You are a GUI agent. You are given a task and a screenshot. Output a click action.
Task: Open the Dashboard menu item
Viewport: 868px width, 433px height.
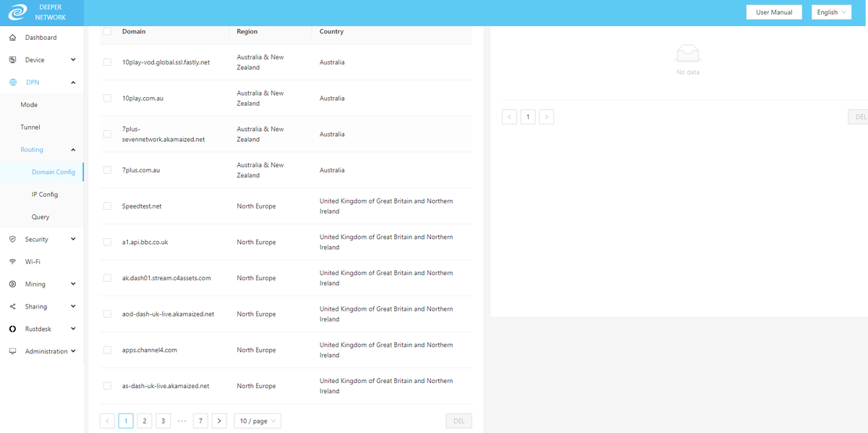pos(42,38)
